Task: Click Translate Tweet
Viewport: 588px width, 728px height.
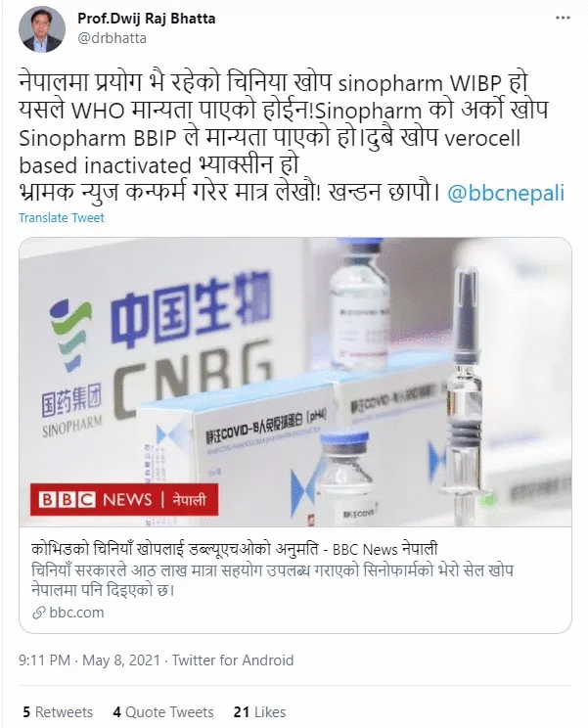Action: click(x=62, y=218)
